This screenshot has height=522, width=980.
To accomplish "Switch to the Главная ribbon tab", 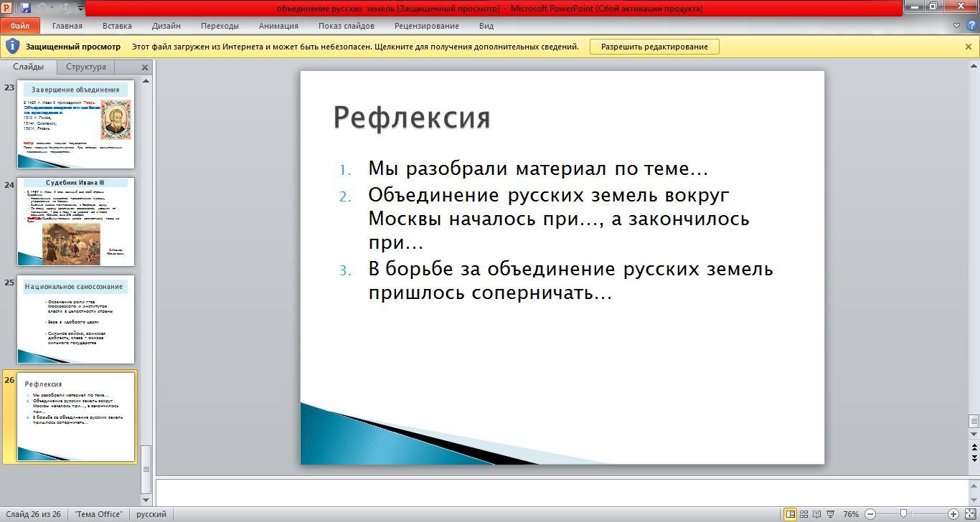I will (67, 26).
